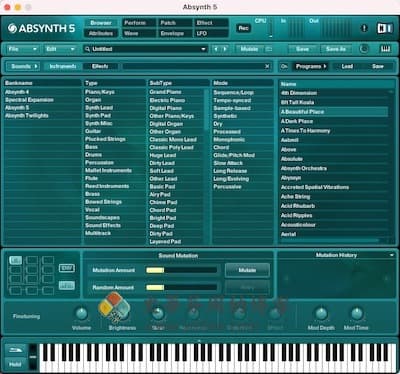Enable the Instruments filter
400x374 pixels.
pos(63,66)
